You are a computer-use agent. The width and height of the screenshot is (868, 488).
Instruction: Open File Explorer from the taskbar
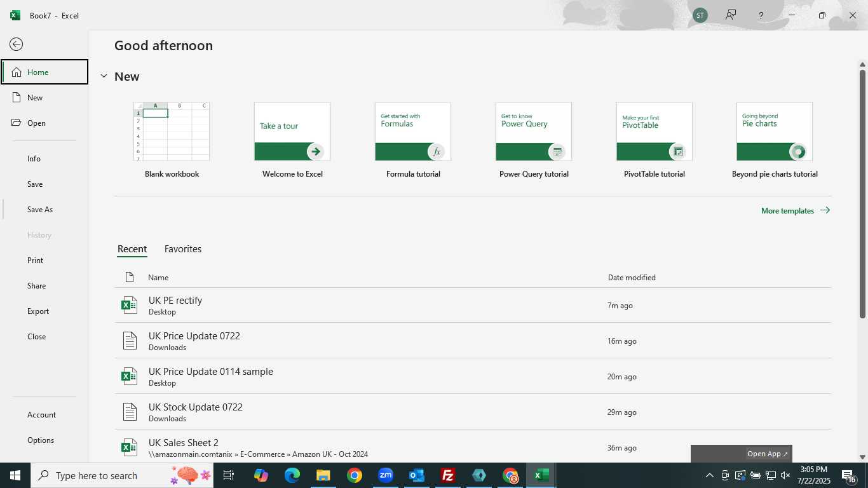click(x=323, y=475)
